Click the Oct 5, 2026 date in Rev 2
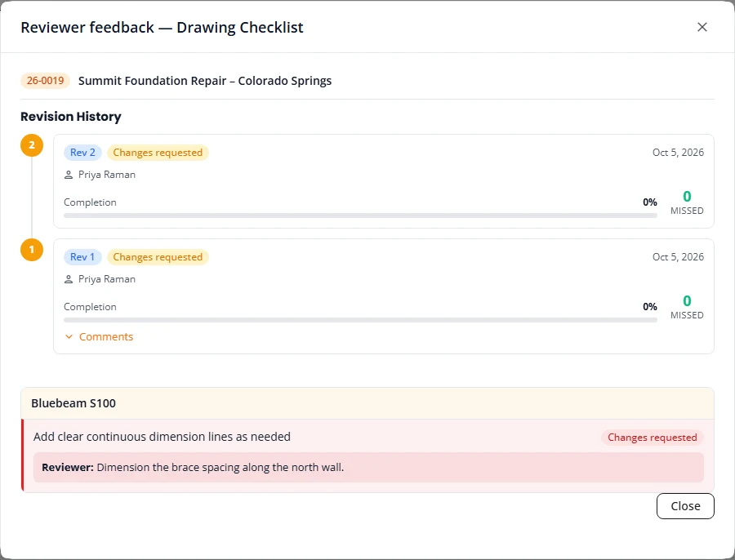Viewport: 735px width, 560px height. (x=678, y=153)
